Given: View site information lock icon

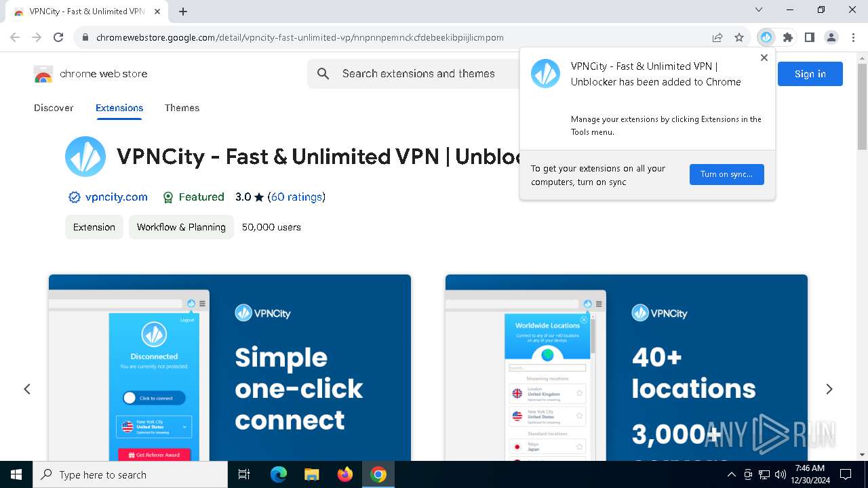Looking at the screenshot, I should point(85,37).
